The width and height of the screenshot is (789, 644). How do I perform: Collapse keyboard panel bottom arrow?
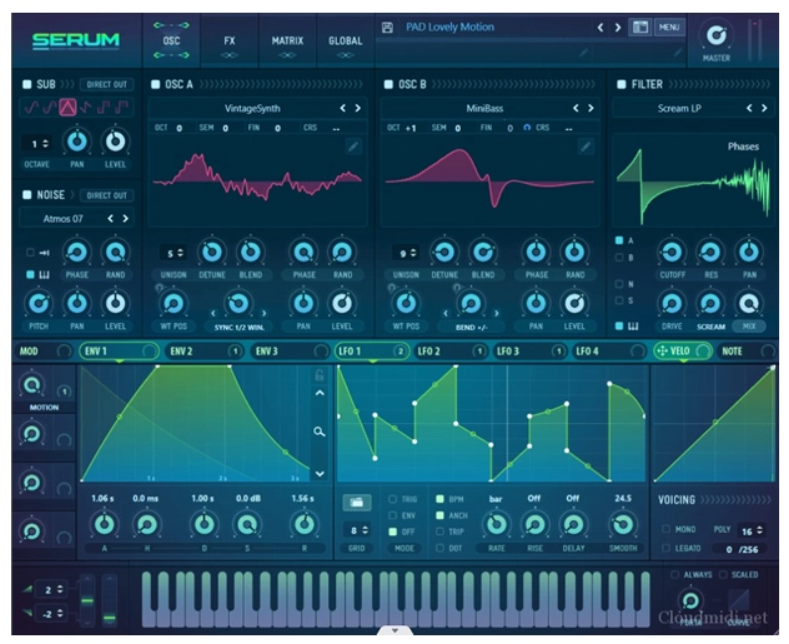pyautogui.click(x=395, y=630)
